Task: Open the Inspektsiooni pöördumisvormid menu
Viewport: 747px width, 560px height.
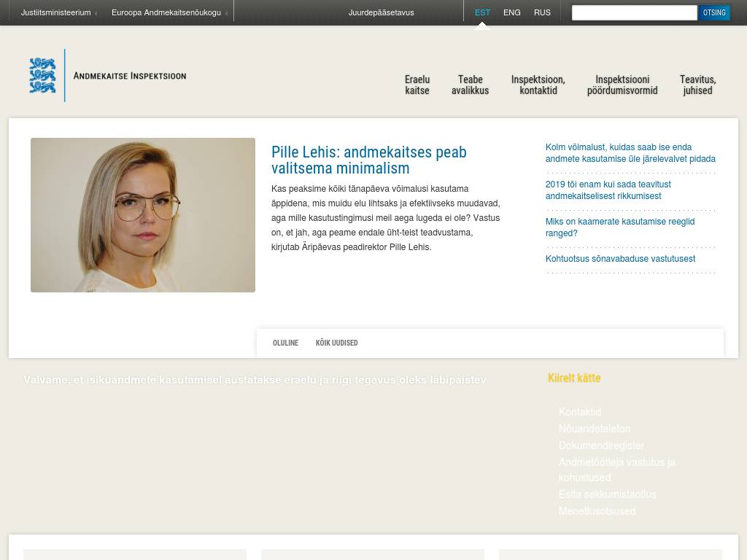Action: (x=622, y=85)
